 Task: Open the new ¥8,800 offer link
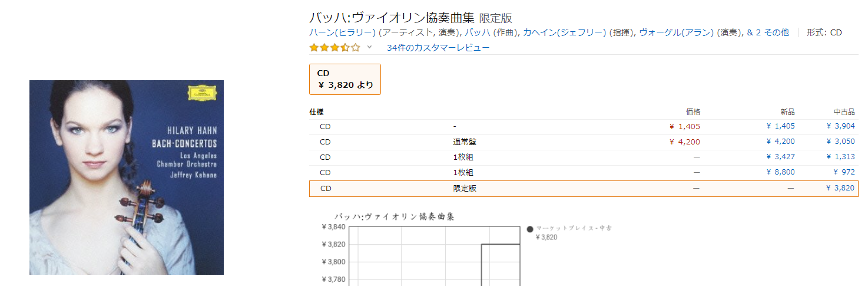click(780, 173)
